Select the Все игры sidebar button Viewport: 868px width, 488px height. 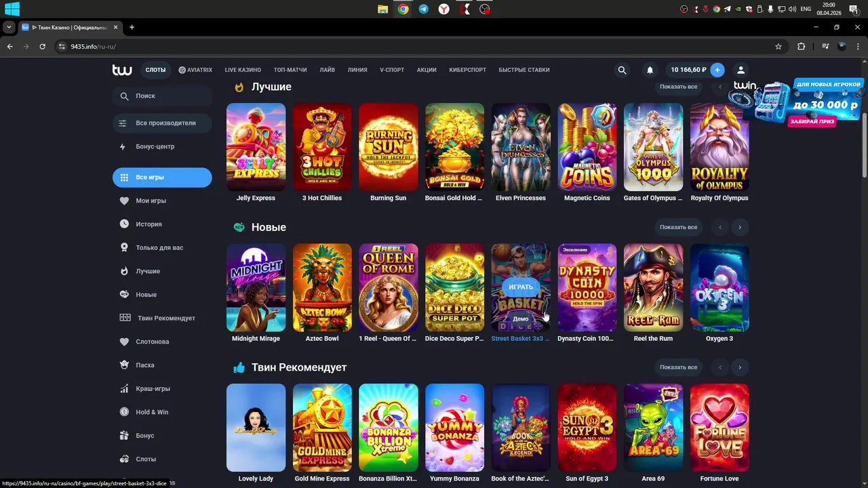162,178
